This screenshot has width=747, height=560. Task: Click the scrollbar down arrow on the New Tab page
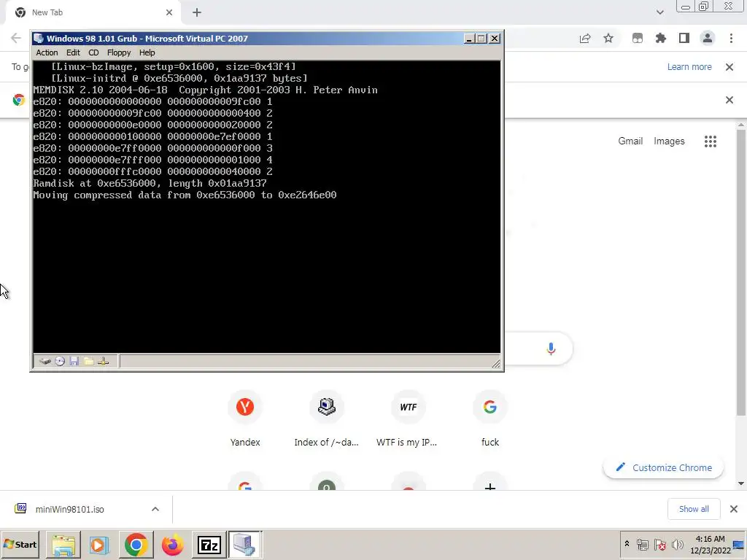[741, 484]
